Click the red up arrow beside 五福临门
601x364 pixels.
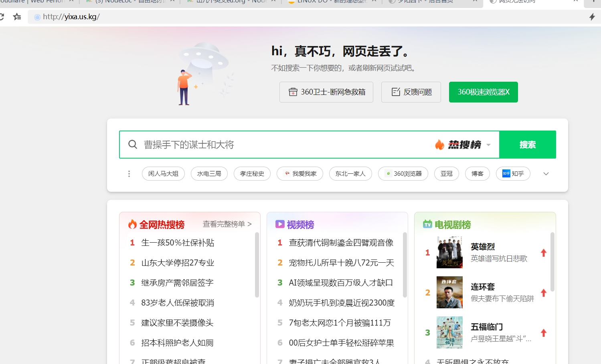(544, 333)
